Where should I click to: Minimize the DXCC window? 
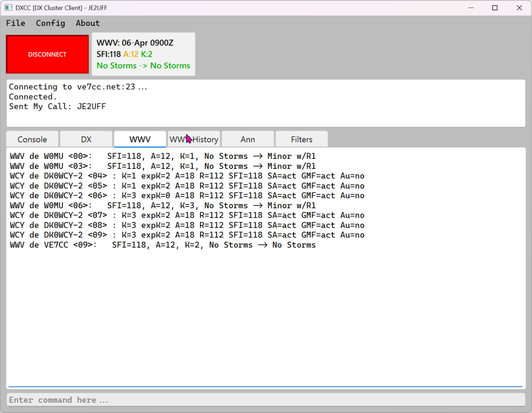pyautogui.click(x=471, y=8)
